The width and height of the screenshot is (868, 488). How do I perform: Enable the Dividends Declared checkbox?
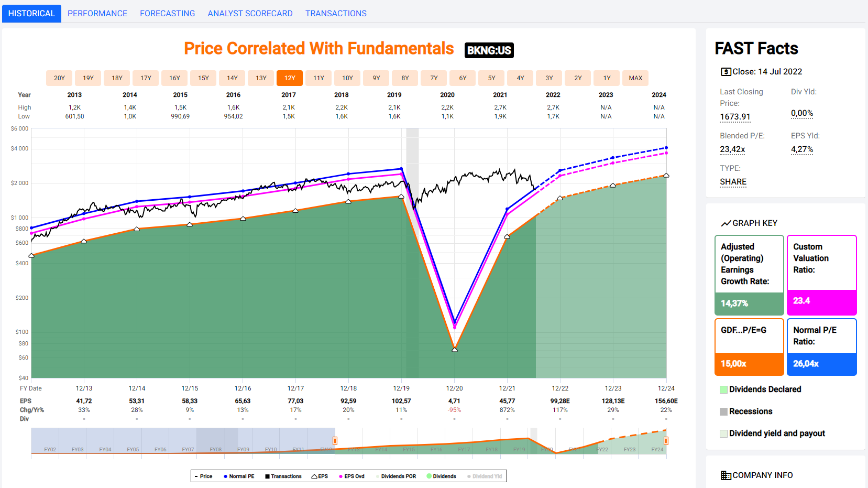723,389
